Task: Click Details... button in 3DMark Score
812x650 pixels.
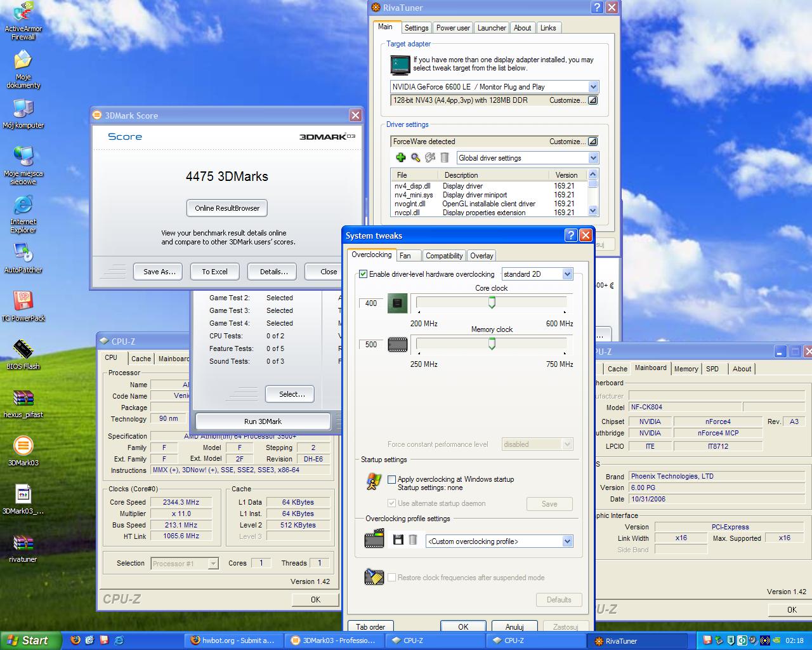Action: pos(273,272)
